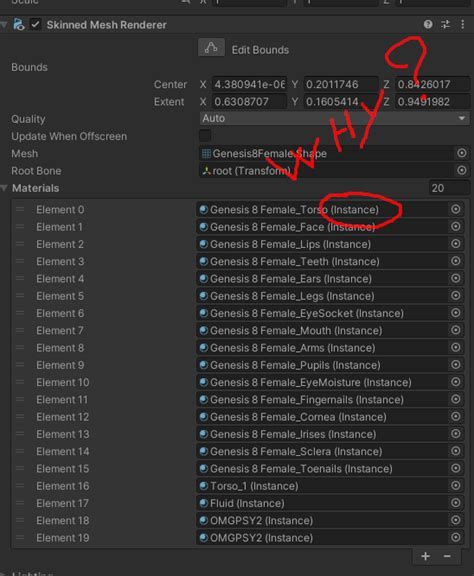Viewport: 474px width, 576px height.
Task: Open object picker for Element 8 Arms
Action: point(456,348)
